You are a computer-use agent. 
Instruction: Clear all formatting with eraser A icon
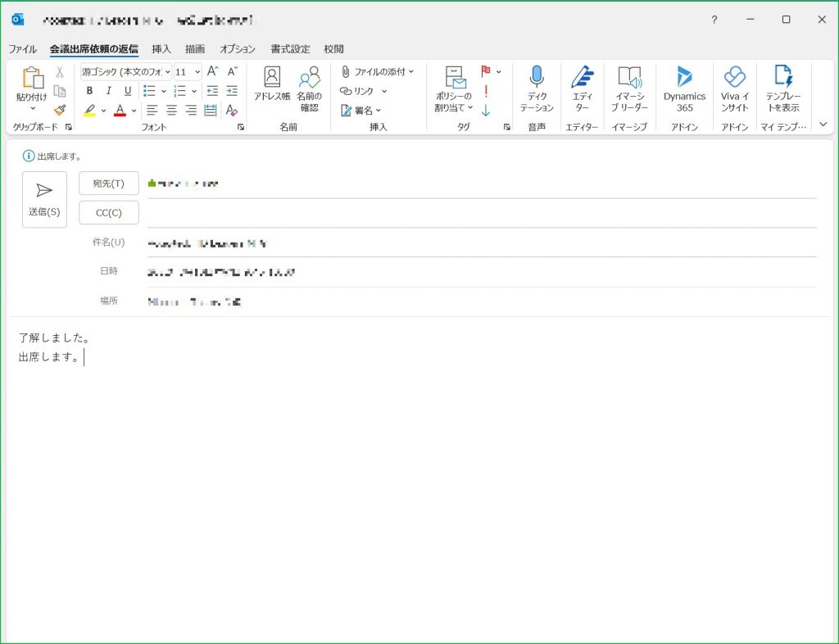pyautogui.click(x=232, y=110)
